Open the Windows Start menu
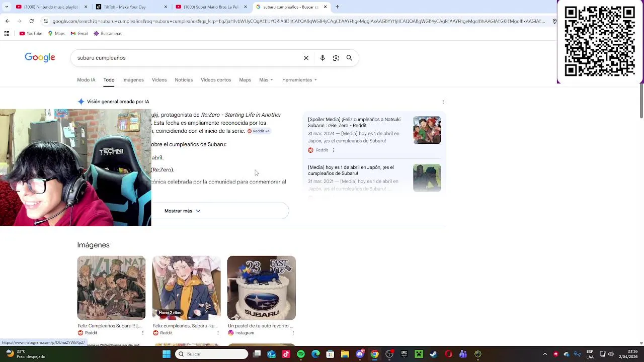644x362 pixels. 167,354
